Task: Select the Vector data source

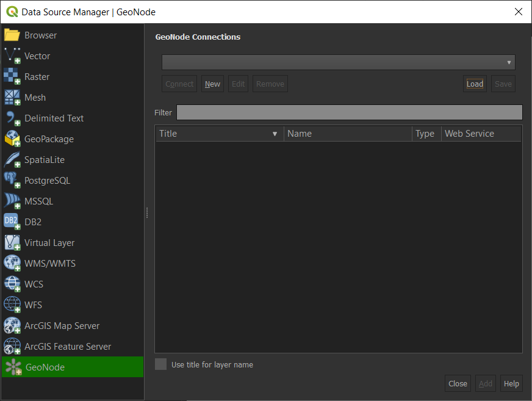Action: (38, 56)
